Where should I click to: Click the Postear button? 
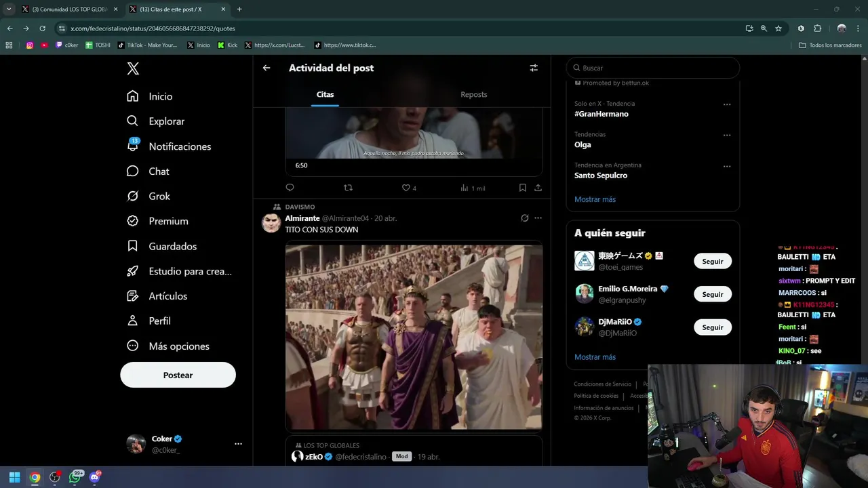(x=178, y=375)
